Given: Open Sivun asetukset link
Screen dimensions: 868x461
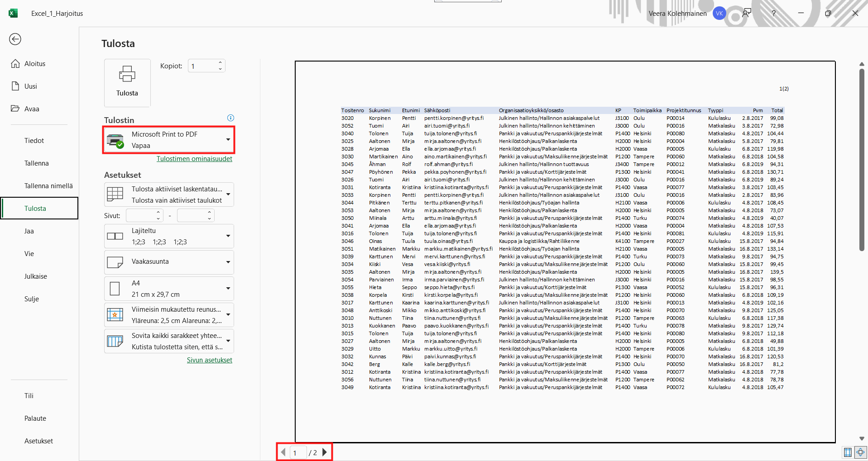Looking at the screenshot, I should (x=210, y=360).
